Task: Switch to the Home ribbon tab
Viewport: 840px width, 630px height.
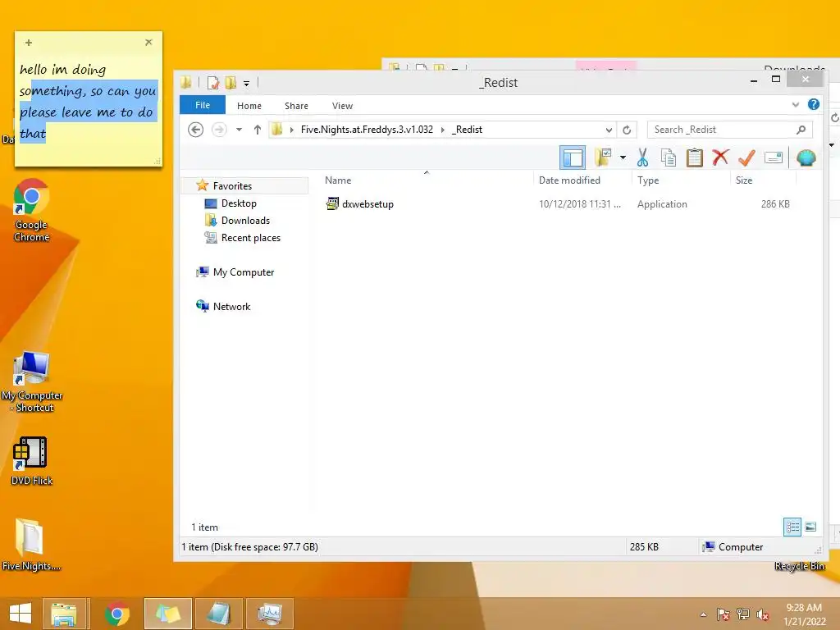Action: [249, 106]
